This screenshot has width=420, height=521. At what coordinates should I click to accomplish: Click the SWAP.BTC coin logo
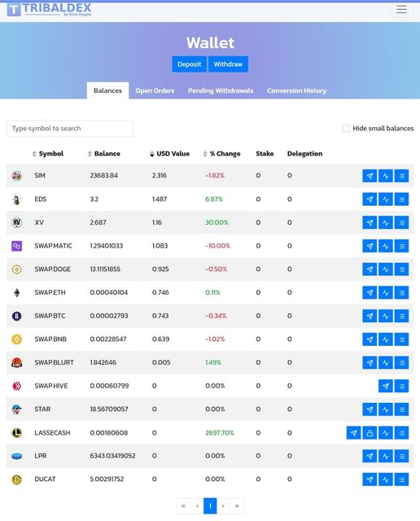pos(16,316)
